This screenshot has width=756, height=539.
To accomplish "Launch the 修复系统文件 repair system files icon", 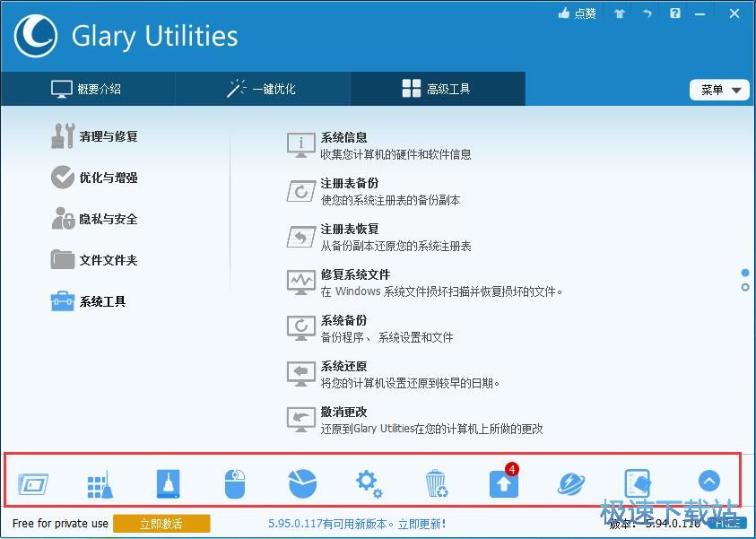I will [x=300, y=283].
